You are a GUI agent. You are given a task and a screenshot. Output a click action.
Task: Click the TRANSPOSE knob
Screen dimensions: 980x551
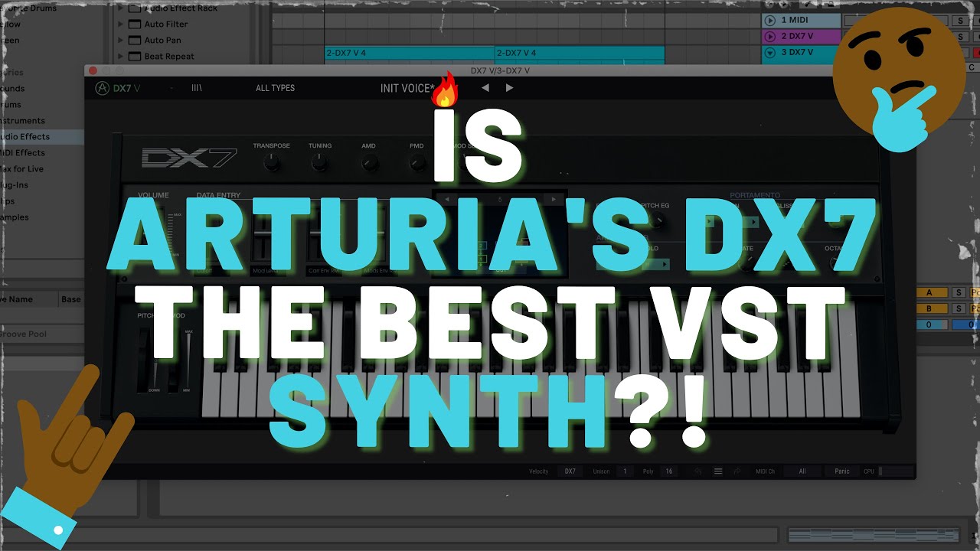coord(271,162)
